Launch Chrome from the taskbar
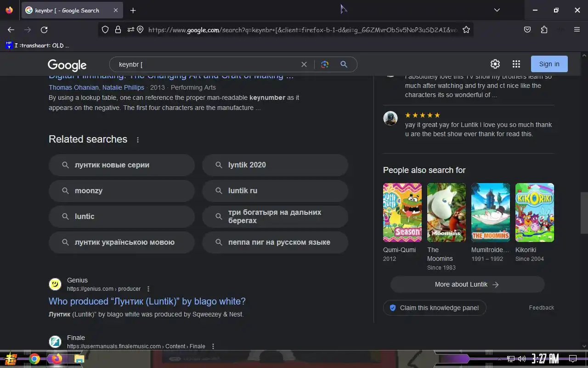Screen dimensions: 588x368 tap(34, 359)
